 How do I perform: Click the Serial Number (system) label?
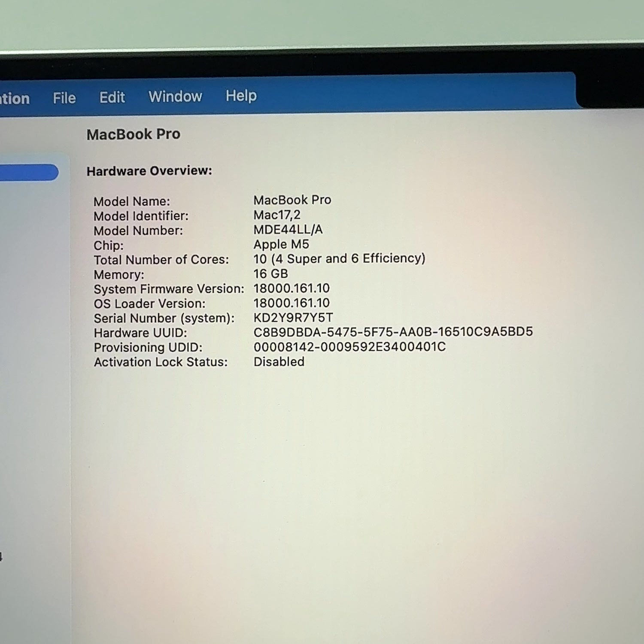164,318
